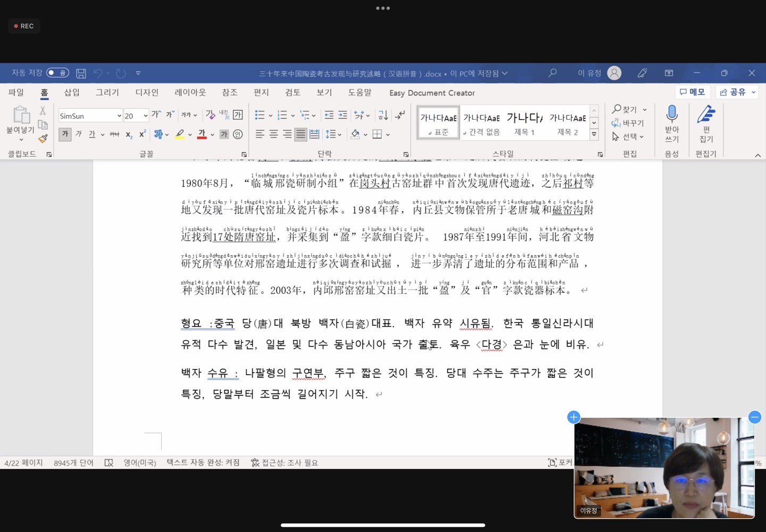Click the Center align icon

[273, 134]
